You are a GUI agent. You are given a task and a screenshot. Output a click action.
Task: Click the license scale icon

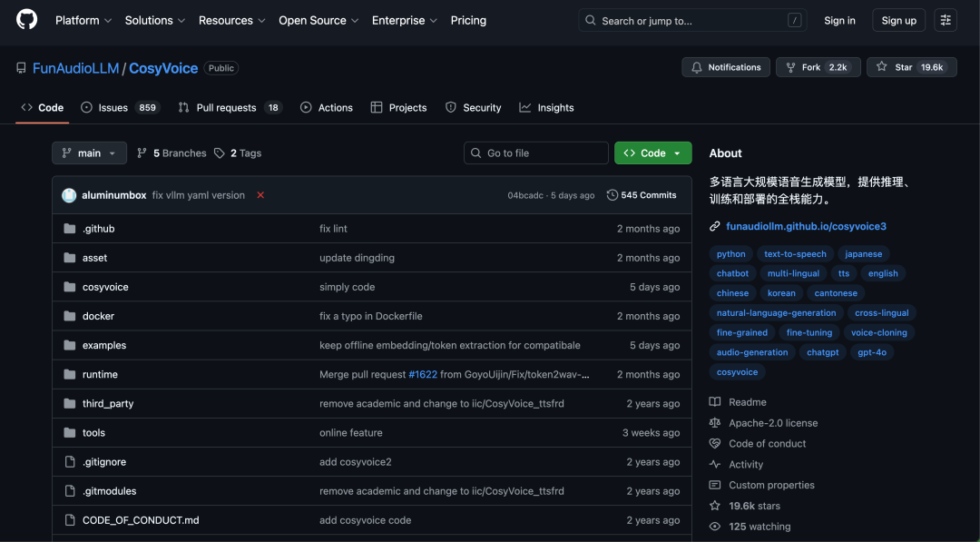(714, 422)
